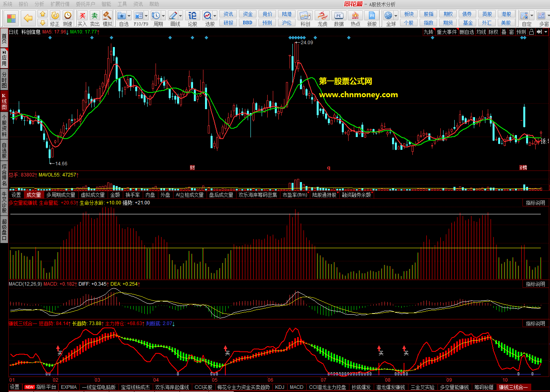This screenshot has width=550, height=392.
Task: Click the 板块 sector button
Action: (409, 14)
